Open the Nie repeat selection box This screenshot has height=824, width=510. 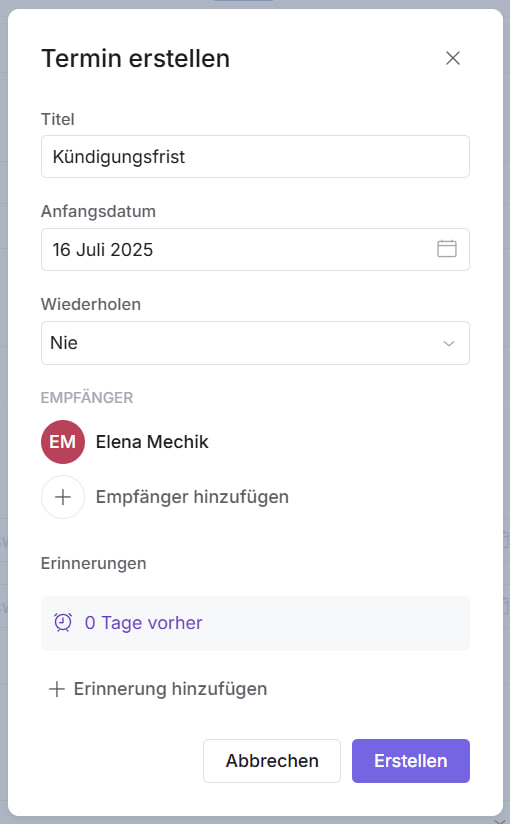point(256,343)
